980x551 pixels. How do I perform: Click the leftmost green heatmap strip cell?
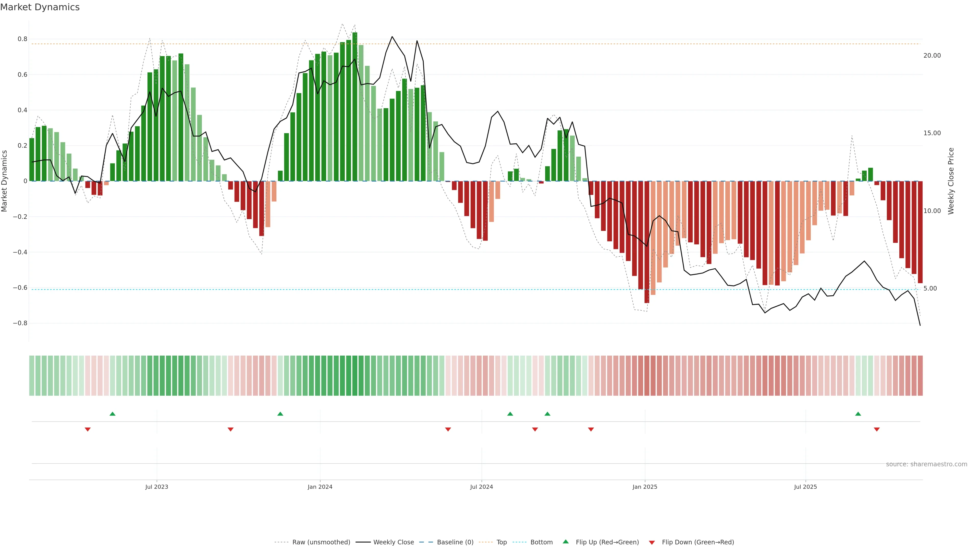click(32, 375)
